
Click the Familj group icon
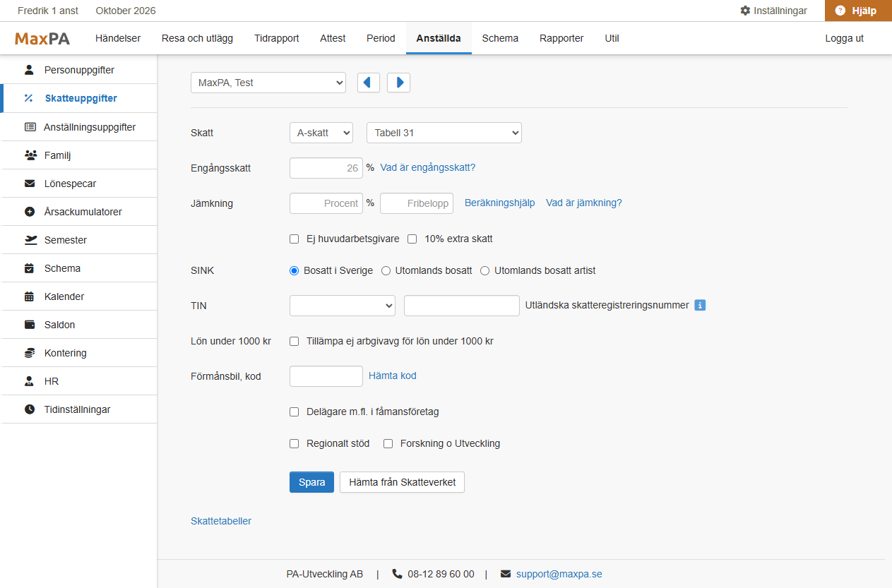pos(30,155)
